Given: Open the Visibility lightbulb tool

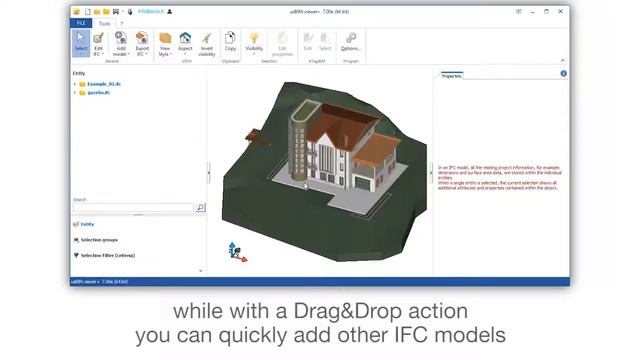Looking at the screenshot, I should coord(254,43).
